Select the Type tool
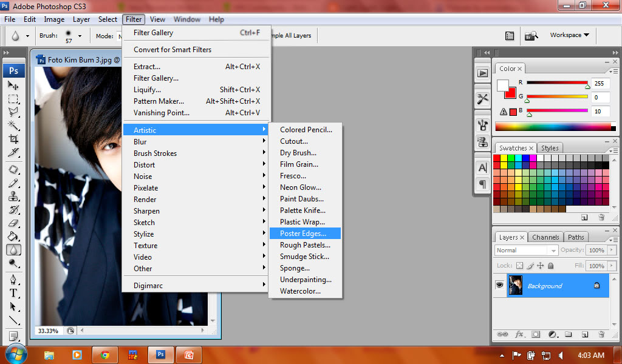Image resolution: width=622 pixels, height=364 pixels. tap(13, 293)
